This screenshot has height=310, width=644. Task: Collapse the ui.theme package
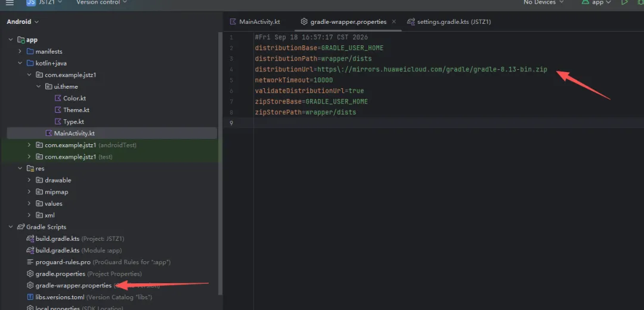coord(38,86)
